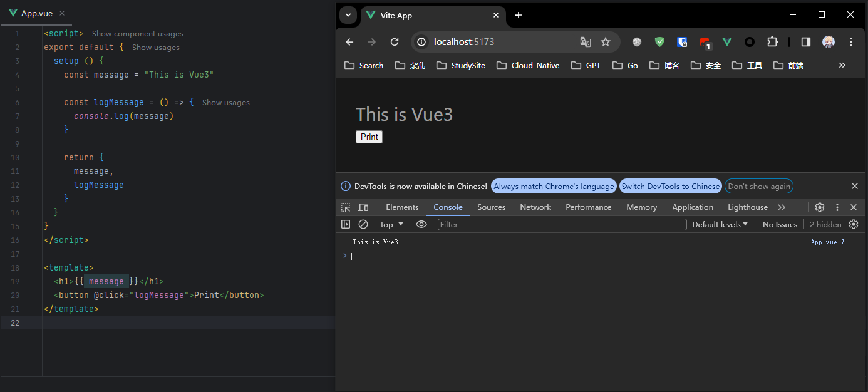Open the Extensions puzzle menu
868x392 pixels.
[772, 42]
